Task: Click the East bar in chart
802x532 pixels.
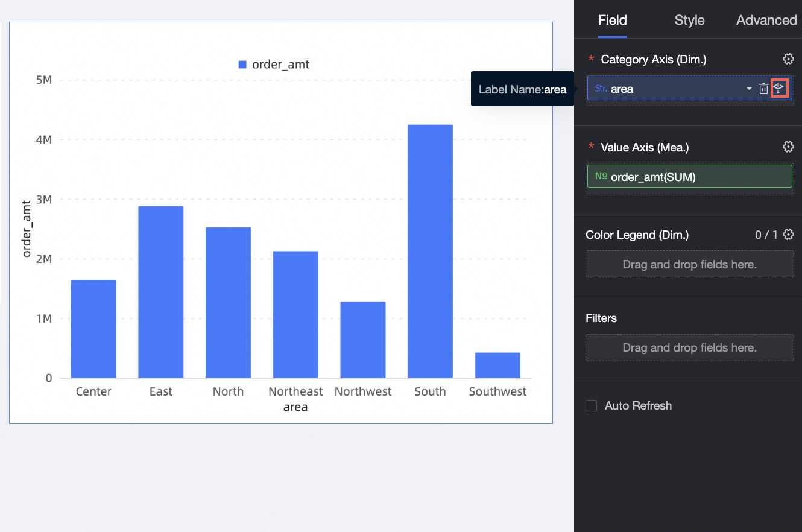Action: pos(161,292)
